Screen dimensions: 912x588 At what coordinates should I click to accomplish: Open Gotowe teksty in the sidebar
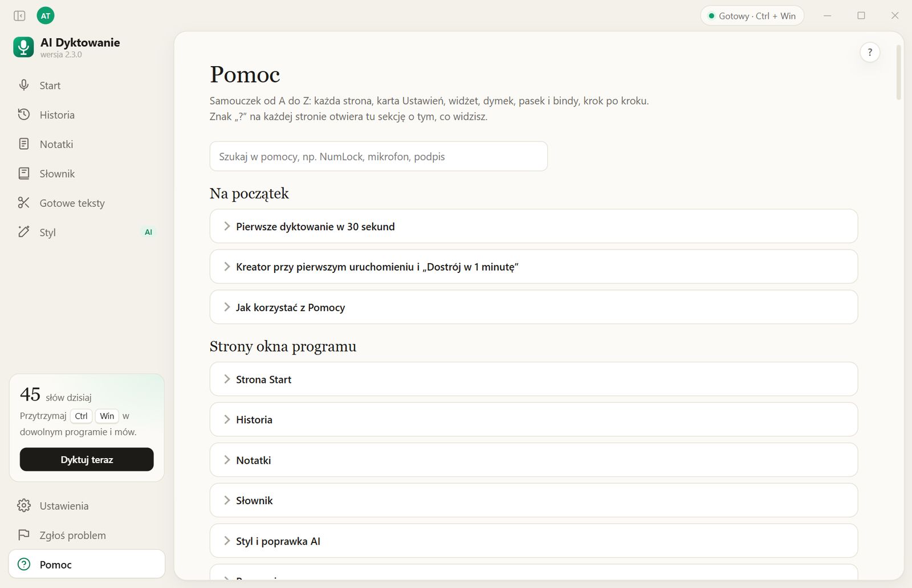87,203
